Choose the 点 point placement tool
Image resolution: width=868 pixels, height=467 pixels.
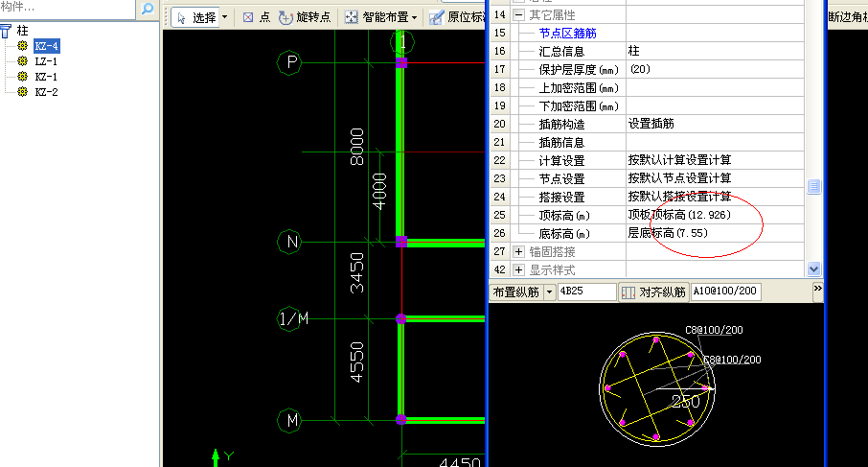(257, 17)
